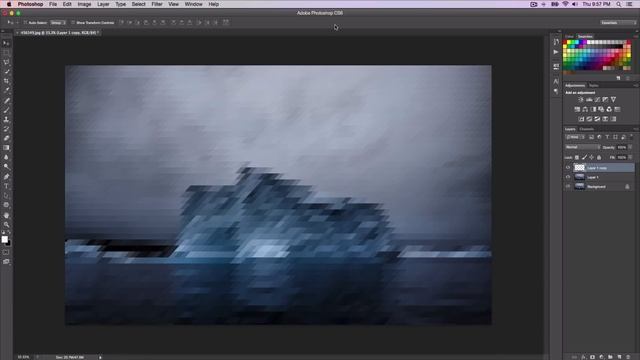Image resolution: width=640 pixels, height=360 pixels.
Task: Open the Essentials workspace dropdown
Action: point(618,22)
